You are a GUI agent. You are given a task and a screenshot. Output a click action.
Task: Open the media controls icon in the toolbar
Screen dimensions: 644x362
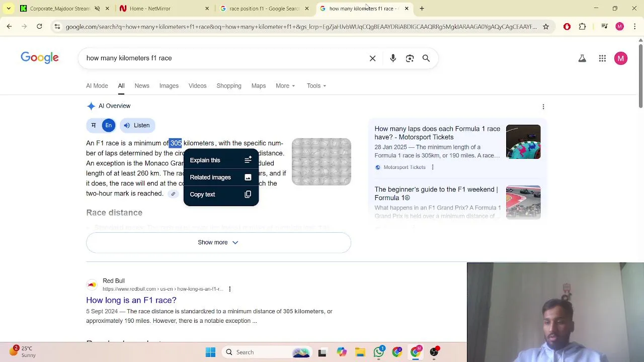click(x=605, y=27)
